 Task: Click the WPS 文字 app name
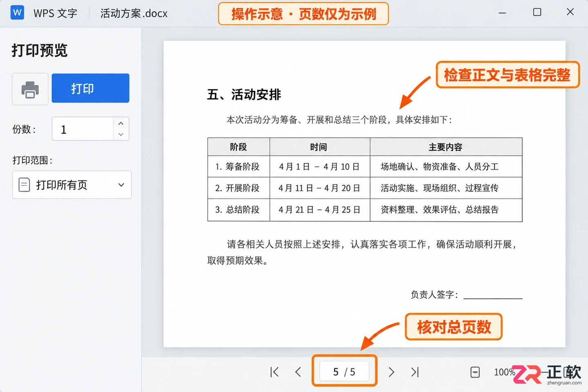pyautogui.click(x=56, y=13)
